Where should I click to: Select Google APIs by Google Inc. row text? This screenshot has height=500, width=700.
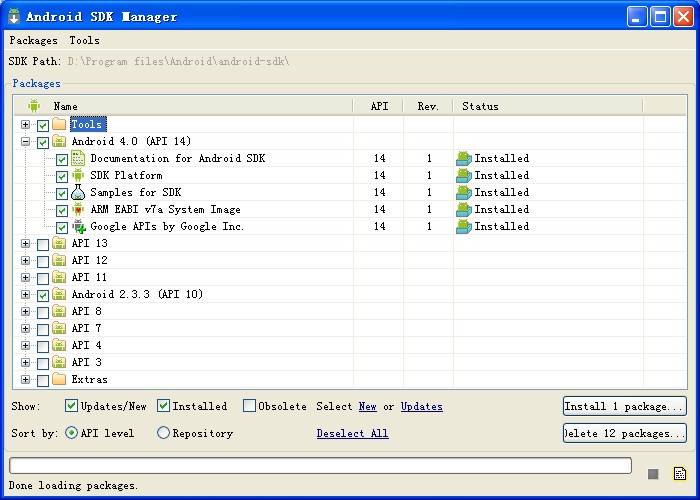coord(167,226)
